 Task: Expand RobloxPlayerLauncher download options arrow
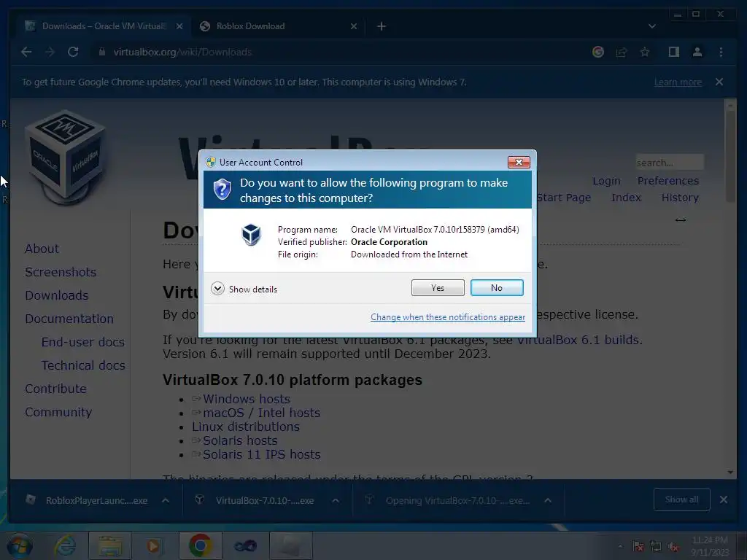166,500
